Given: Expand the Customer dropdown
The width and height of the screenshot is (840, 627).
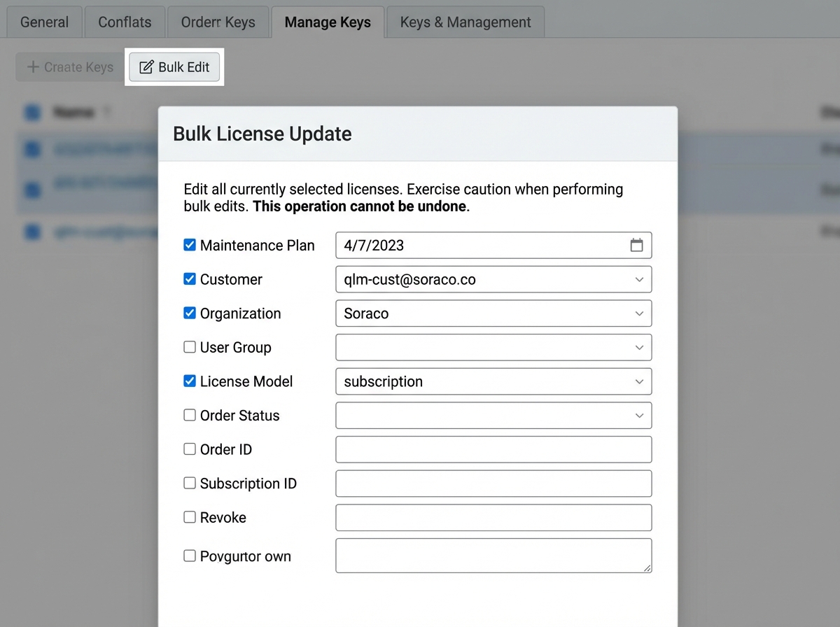Looking at the screenshot, I should (x=493, y=279).
